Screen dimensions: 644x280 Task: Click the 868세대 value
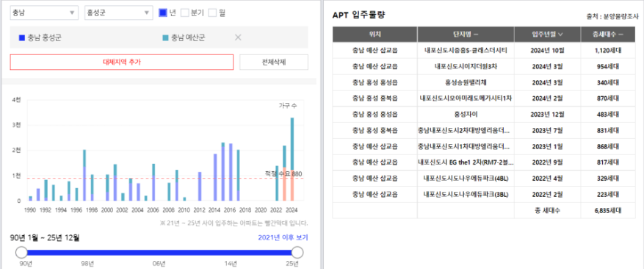point(608,146)
